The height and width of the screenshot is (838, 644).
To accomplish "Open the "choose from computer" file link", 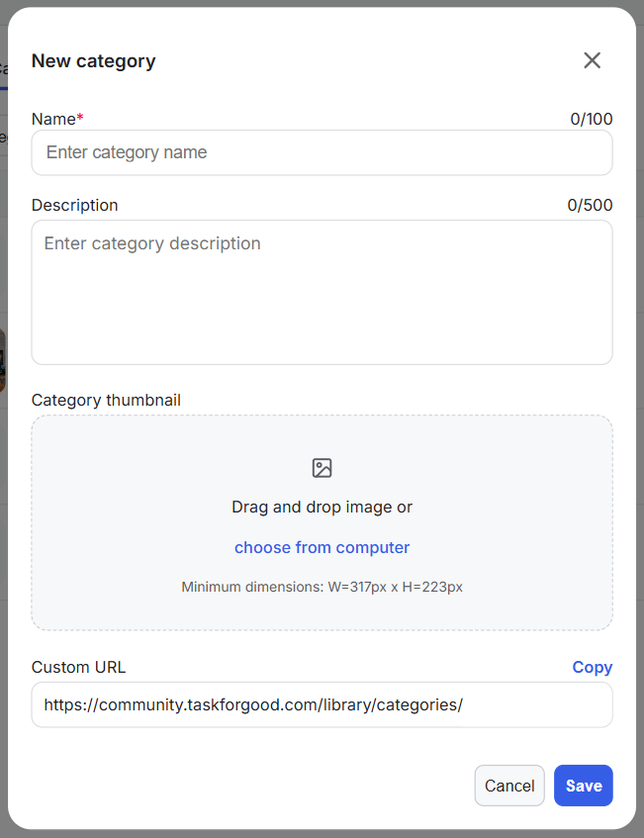I will (x=322, y=547).
